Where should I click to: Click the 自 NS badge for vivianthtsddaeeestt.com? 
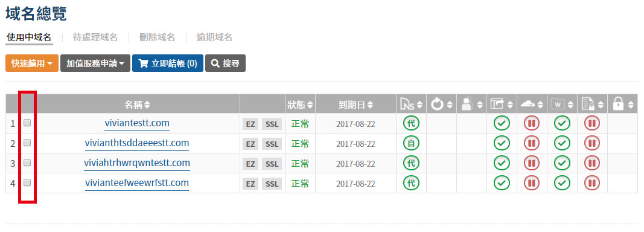point(411,143)
